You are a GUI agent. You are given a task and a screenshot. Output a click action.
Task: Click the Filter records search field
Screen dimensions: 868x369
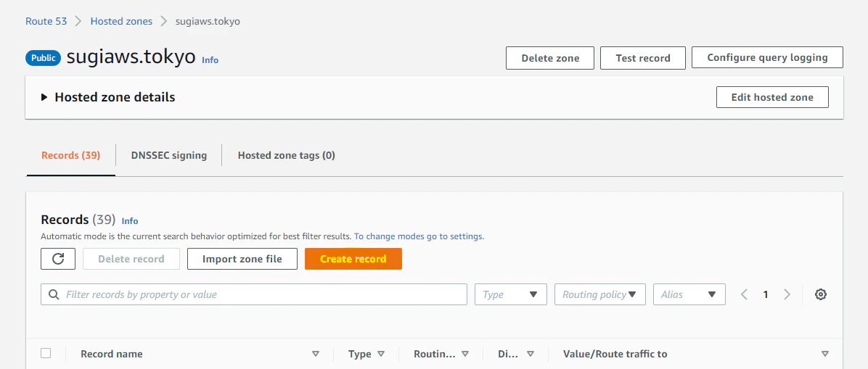click(x=254, y=294)
